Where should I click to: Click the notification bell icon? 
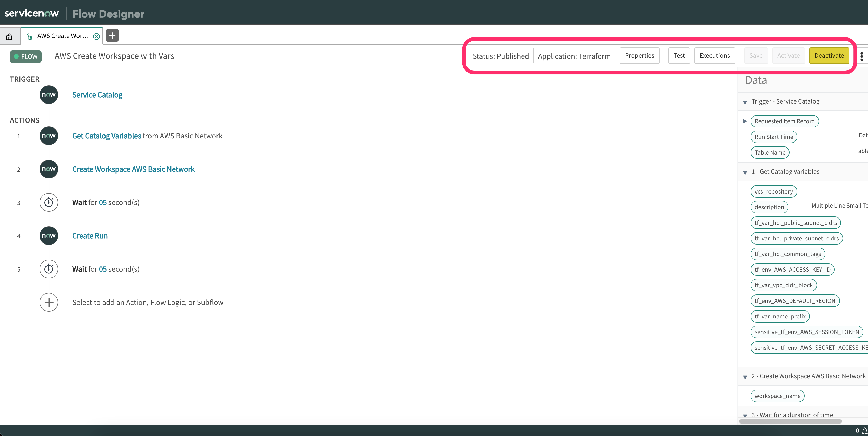point(864,431)
